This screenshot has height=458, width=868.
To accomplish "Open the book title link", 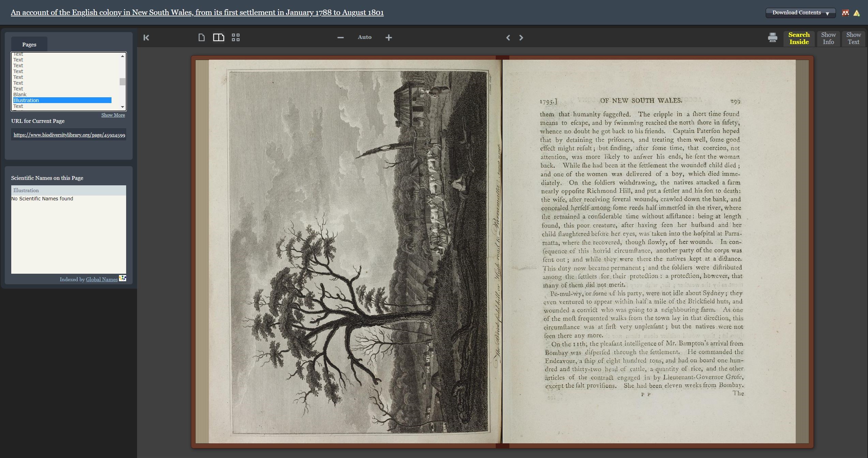I will (197, 13).
